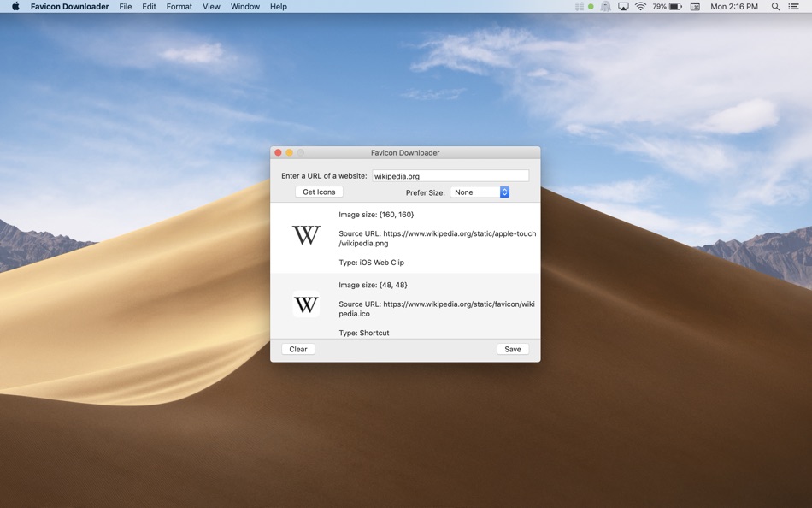The height and width of the screenshot is (508, 812).
Task: Open the Apple menu icon
Action: (x=15, y=6)
